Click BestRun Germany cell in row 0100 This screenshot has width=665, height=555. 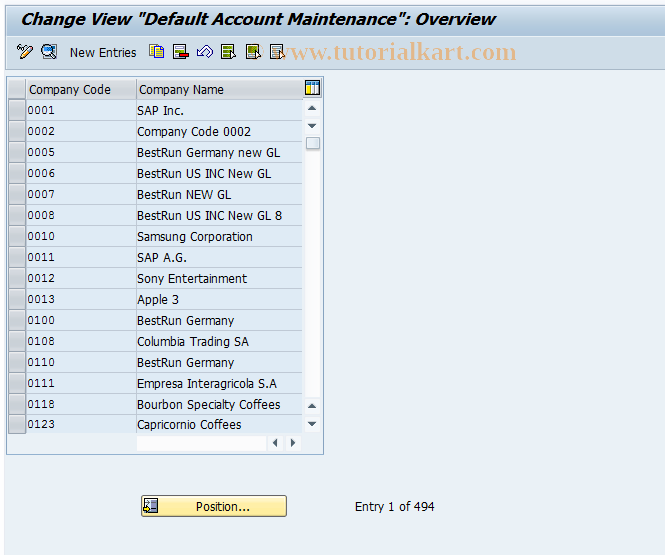[220, 320]
